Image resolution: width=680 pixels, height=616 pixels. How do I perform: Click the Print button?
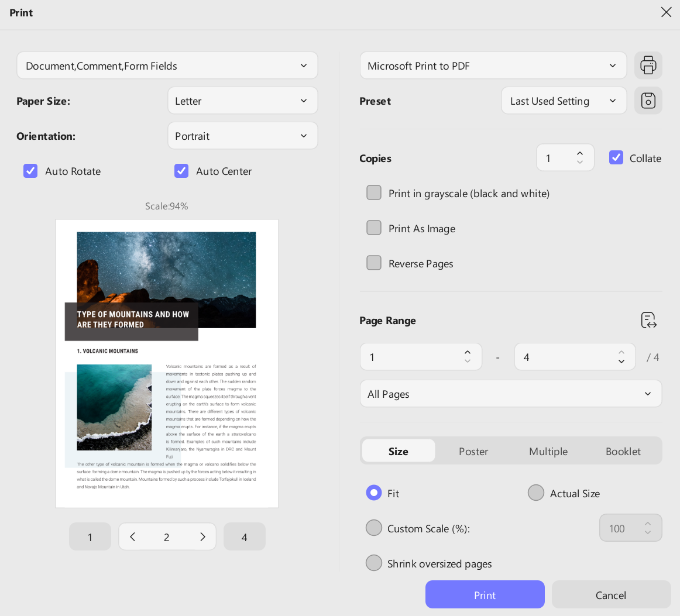click(x=485, y=595)
